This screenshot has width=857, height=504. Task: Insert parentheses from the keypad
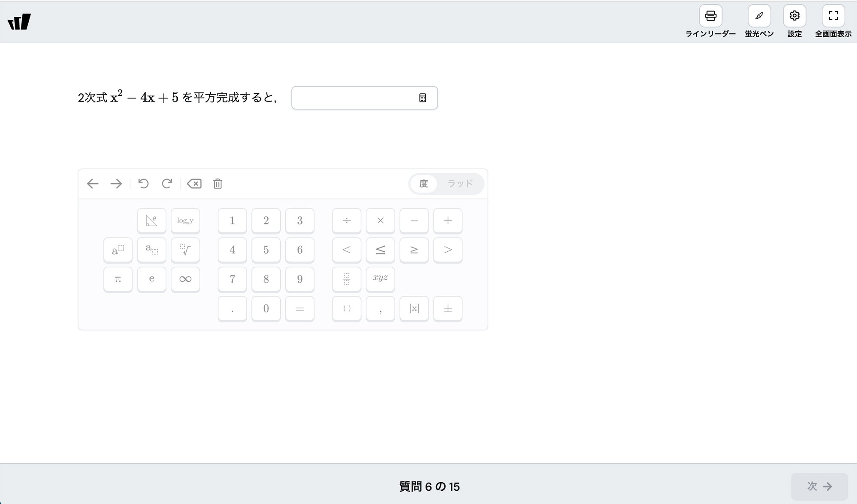click(347, 308)
